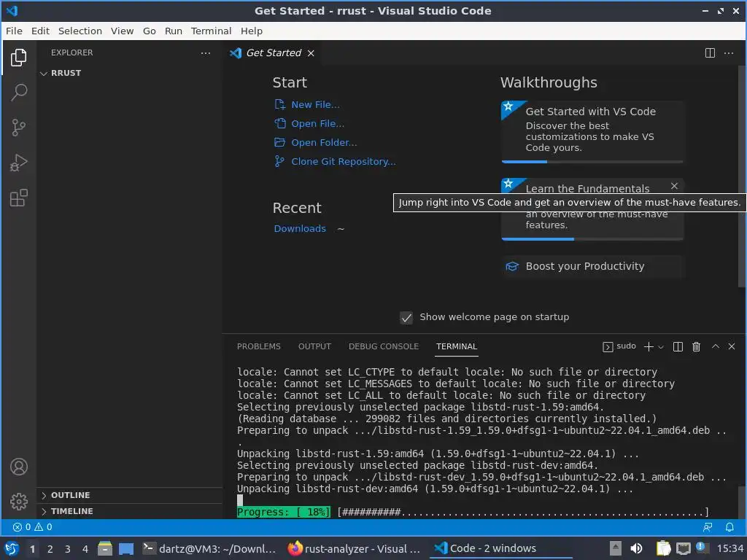Image resolution: width=747 pixels, height=560 pixels.
Task: Maximize the panel size with chevron
Action: point(715,346)
